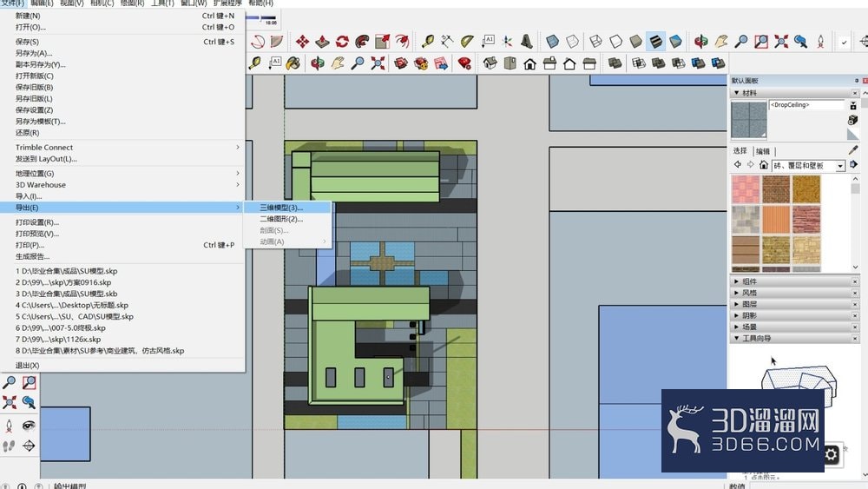This screenshot has height=489, width=868.
Task: Open the material library dropdown
Action: [840, 166]
